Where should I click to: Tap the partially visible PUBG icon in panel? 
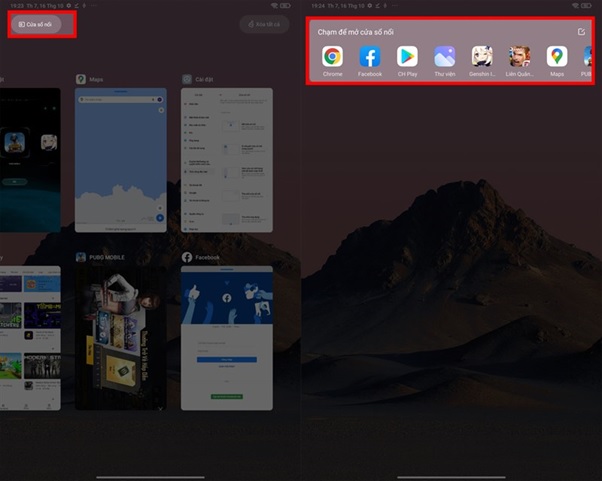[x=588, y=57]
